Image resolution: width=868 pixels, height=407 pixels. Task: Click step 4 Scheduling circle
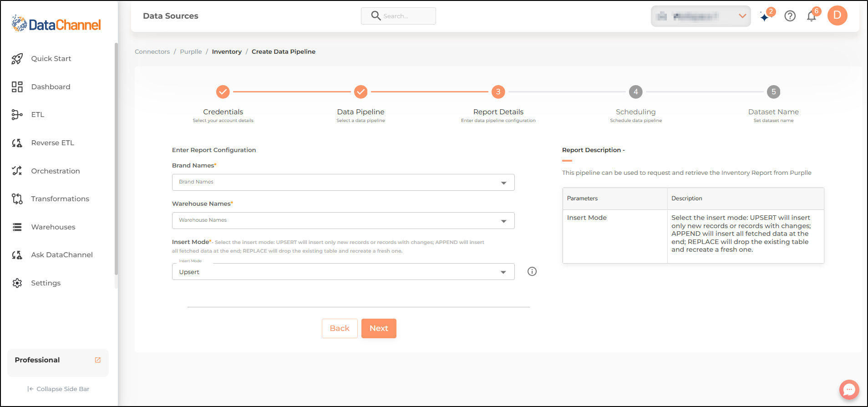[636, 92]
